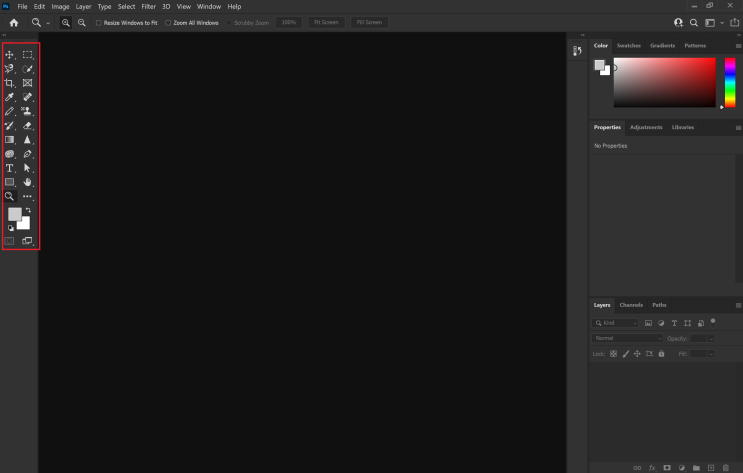This screenshot has width=743, height=473.
Task: Swap foreground and background colors
Action: 28,210
